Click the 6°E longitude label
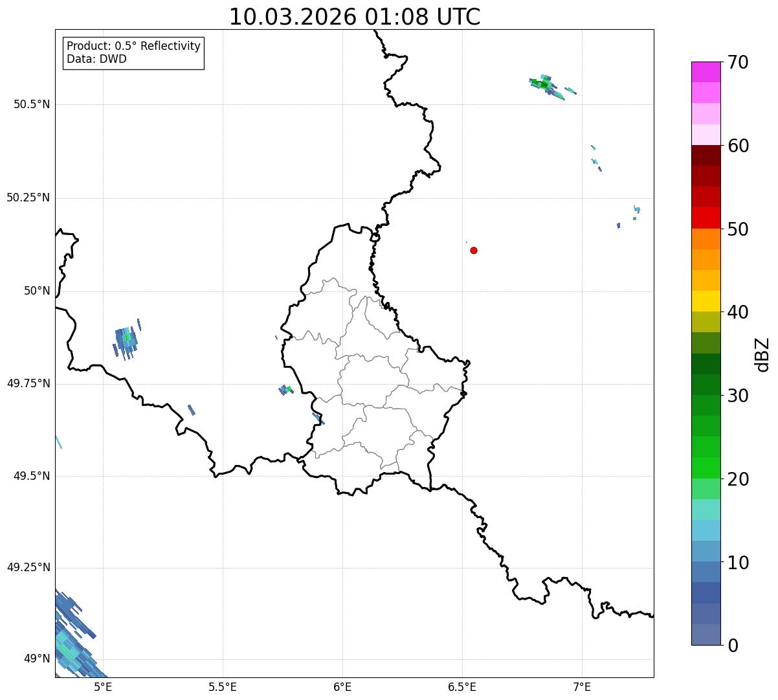This screenshot has width=778, height=700. (x=342, y=686)
